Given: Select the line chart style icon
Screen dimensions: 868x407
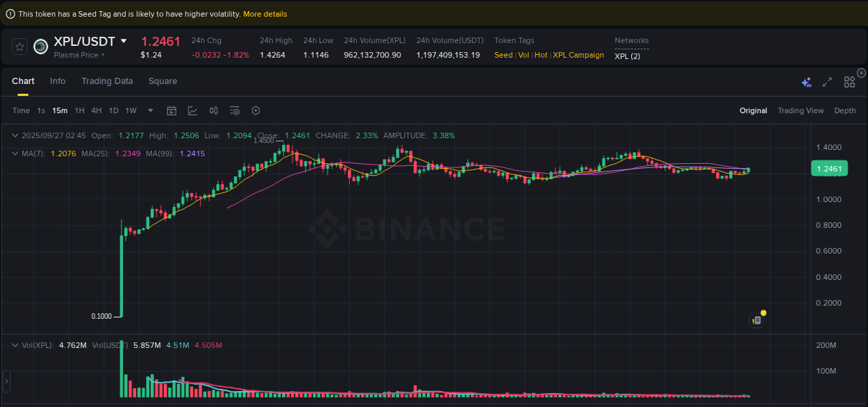Looking at the screenshot, I should click(x=192, y=110).
